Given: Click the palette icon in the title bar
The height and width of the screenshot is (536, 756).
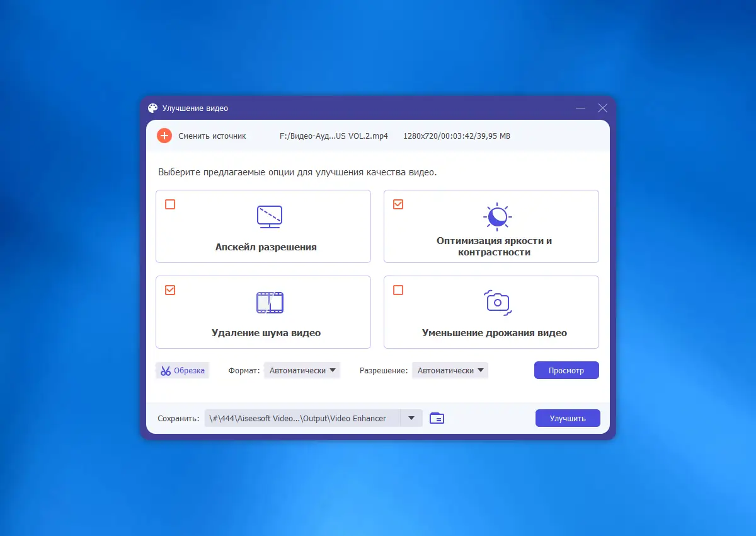Looking at the screenshot, I should pos(152,107).
